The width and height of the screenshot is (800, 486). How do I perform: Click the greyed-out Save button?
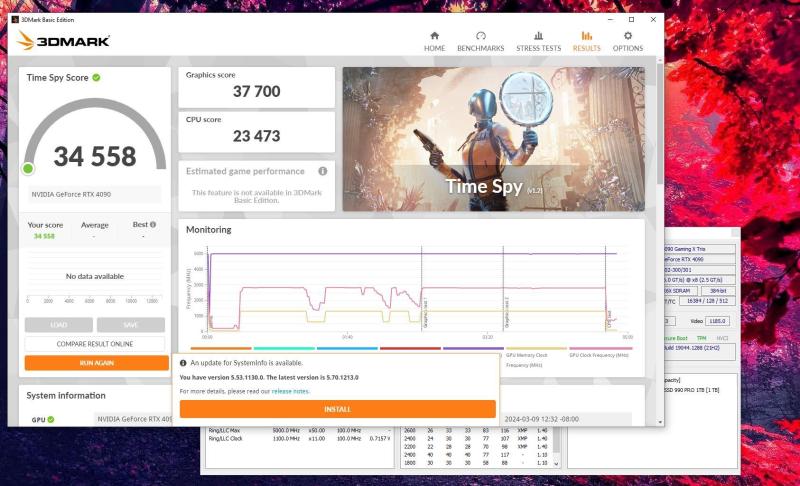pyautogui.click(x=131, y=325)
